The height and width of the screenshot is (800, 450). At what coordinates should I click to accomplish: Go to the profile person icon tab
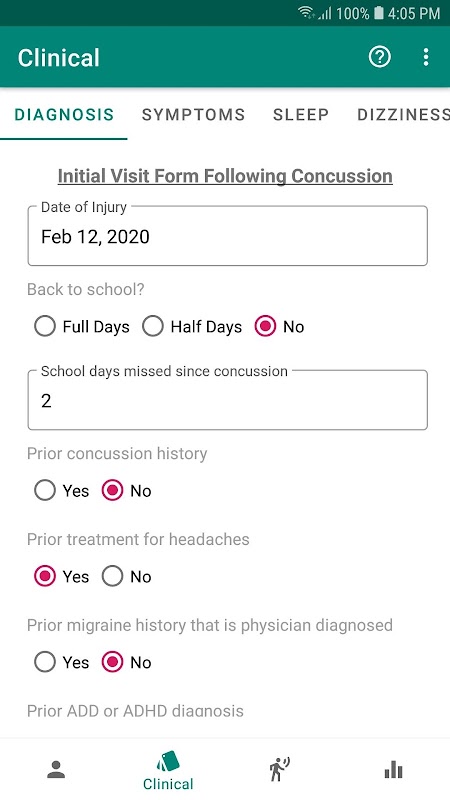[56, 769]
